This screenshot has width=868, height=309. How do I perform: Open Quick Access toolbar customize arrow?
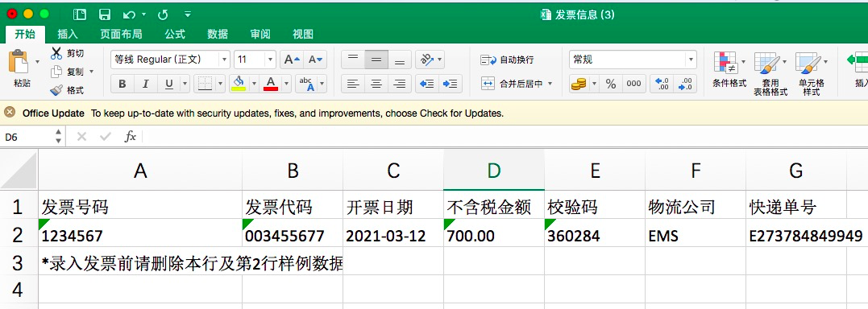pyautogui.click(x=188, y=15)
